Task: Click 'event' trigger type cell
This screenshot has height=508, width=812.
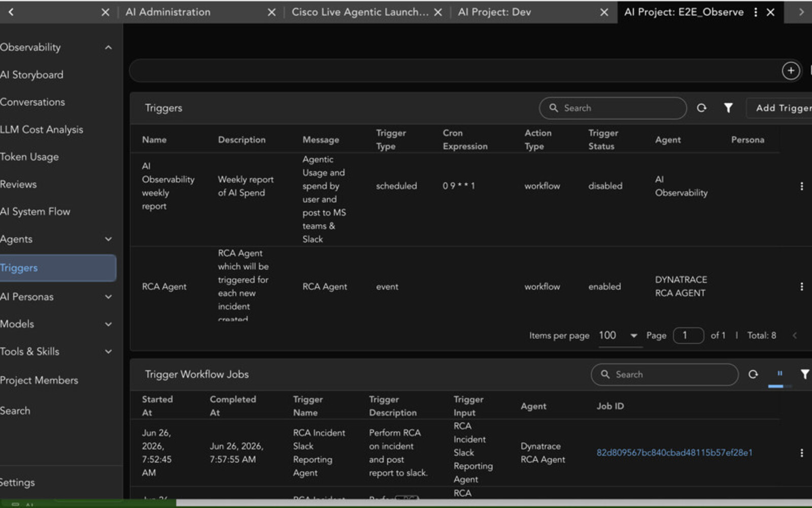Action: point(387,287)
